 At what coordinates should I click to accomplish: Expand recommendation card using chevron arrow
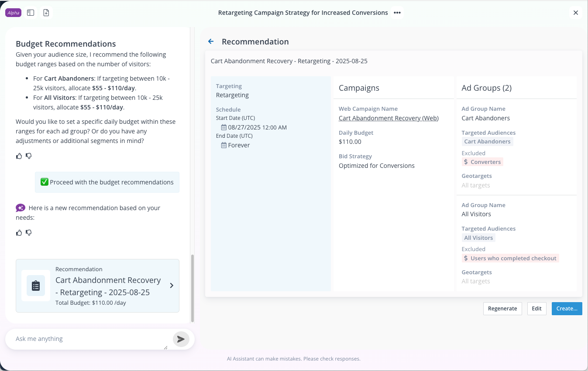click(172, 286)
